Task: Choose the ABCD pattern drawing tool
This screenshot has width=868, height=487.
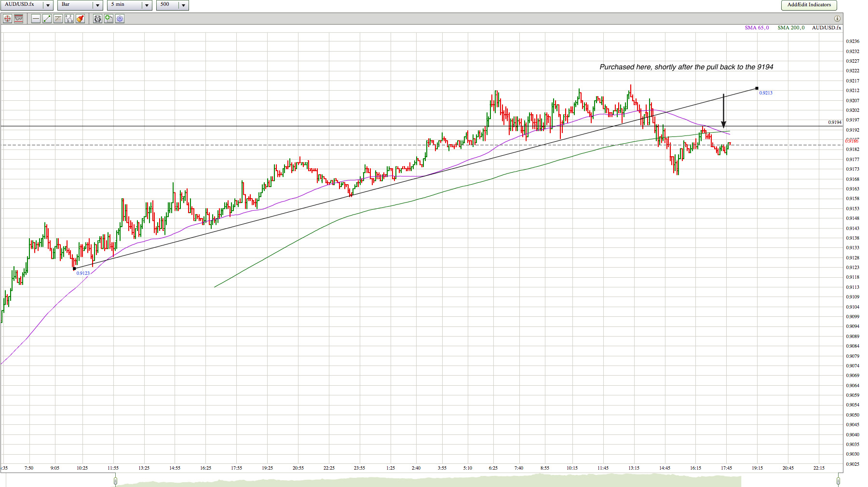Action: (x=69, y=19)
